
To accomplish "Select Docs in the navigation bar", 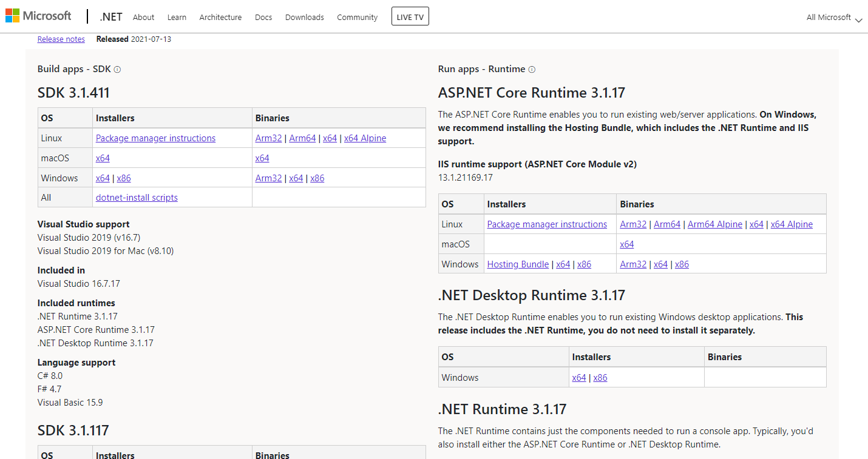I will (263, 18).
